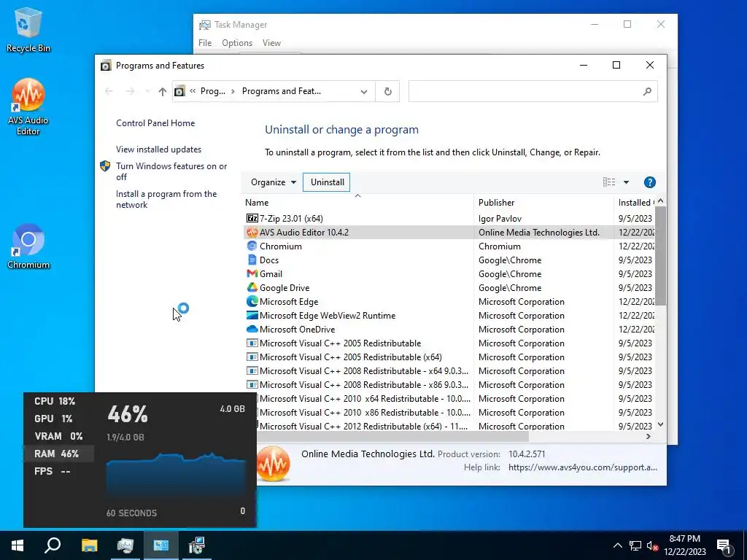
Task: Select the Chromium desktop shortcut
Action: 28,246
